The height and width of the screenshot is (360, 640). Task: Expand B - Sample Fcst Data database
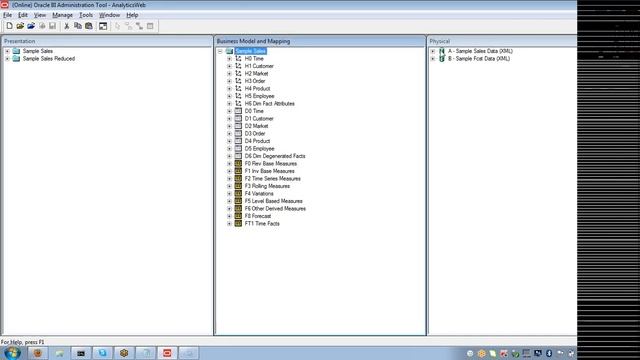[x=433, y=59]
